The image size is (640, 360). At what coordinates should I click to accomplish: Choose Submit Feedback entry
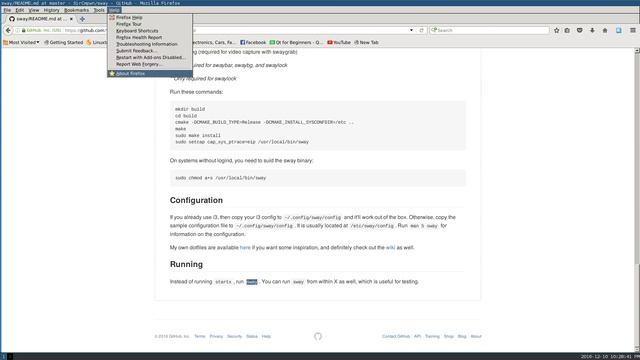click(x=150, y=51)
